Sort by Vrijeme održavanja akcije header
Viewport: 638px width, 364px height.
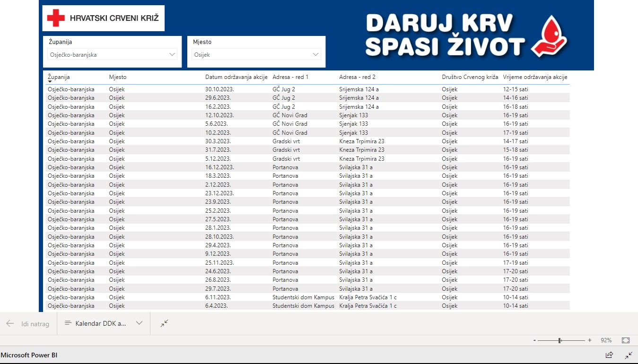(x=535, y=77)
